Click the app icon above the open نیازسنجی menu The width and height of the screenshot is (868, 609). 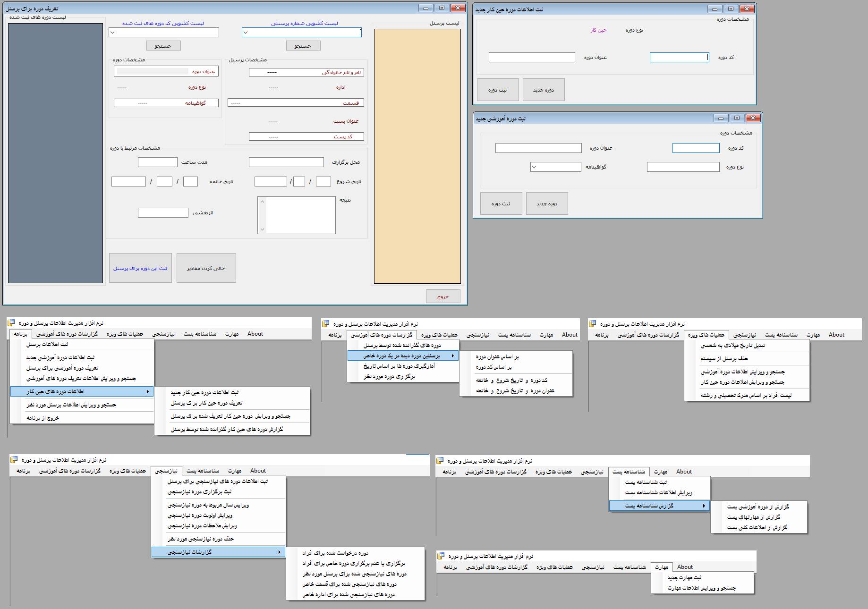14,459
